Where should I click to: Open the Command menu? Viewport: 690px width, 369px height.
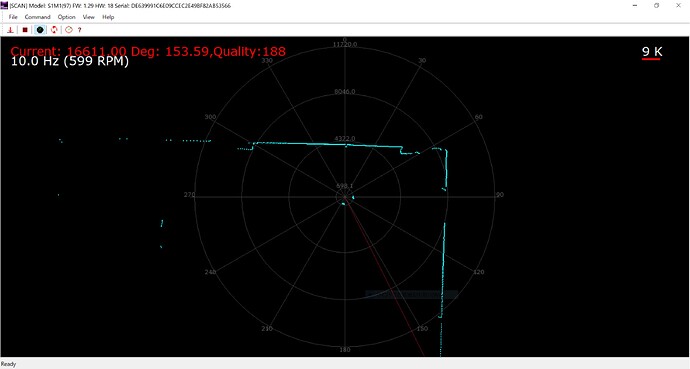point(37,17)
